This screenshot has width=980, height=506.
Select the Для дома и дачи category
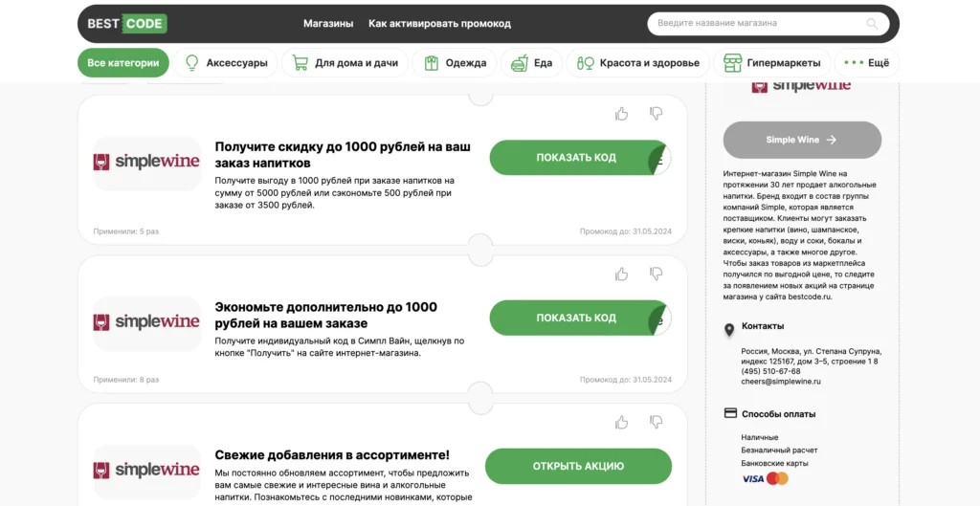click(345, 63)
